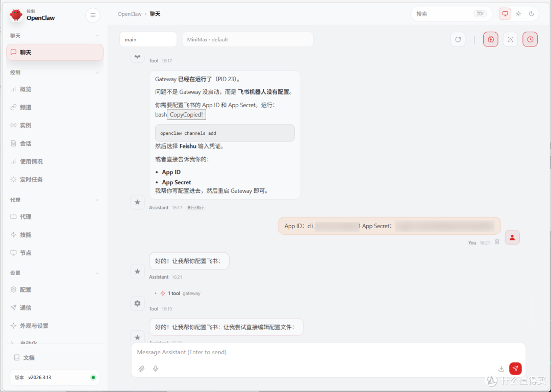This screenshot has width=551, height=392.
Task: Focus the 搜索 search box
Action: click(451, 14)
